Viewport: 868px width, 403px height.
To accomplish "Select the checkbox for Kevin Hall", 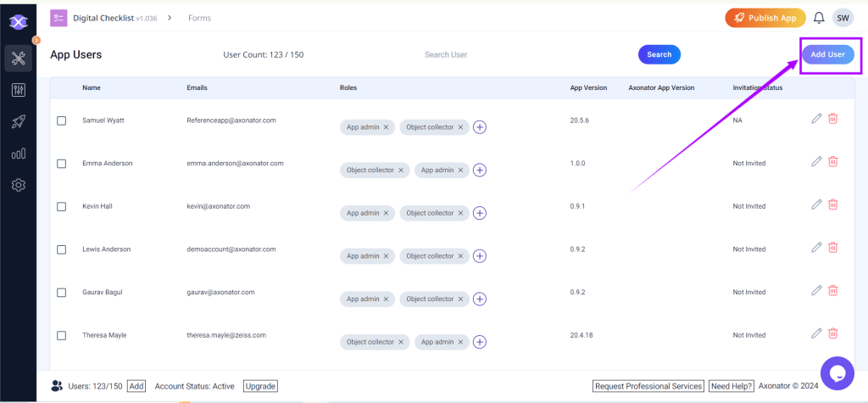I will (61, 206).
